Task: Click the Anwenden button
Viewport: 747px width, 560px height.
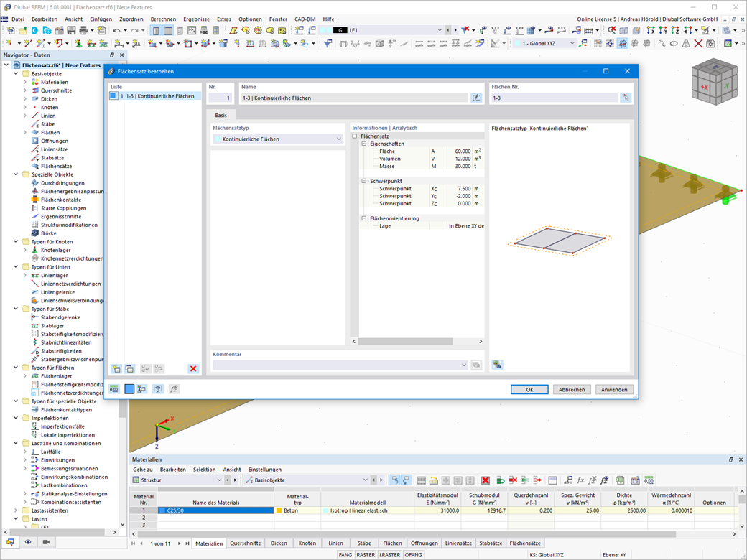Action: click(x=614, y=390)
